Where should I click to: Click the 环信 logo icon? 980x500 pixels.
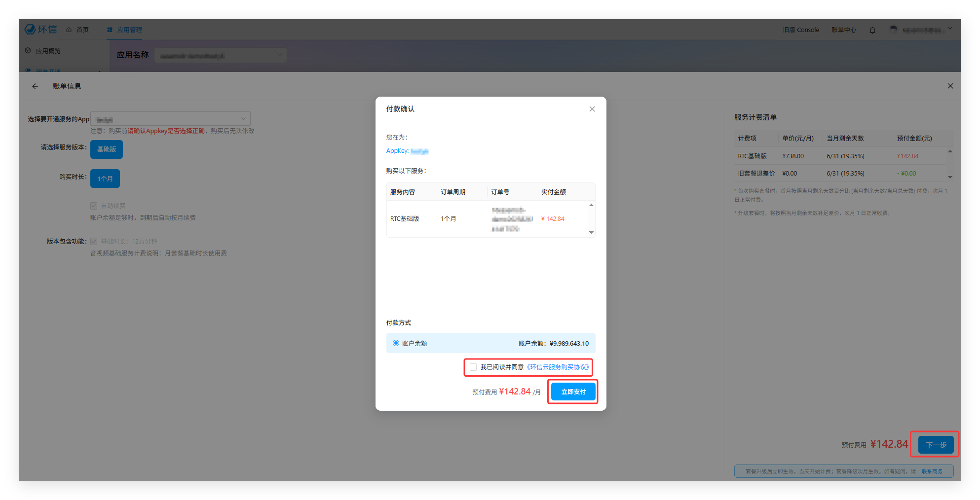pos(31,30)
